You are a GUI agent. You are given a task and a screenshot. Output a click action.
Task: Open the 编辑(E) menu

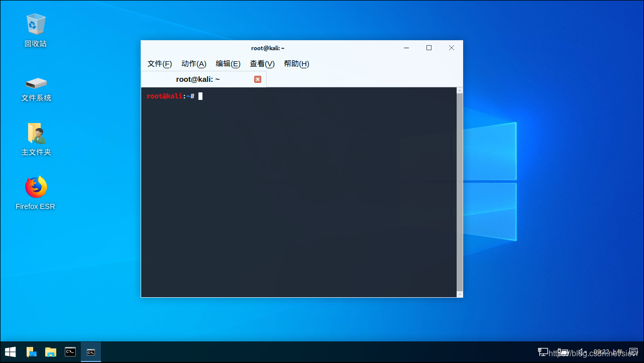(228, 64)
